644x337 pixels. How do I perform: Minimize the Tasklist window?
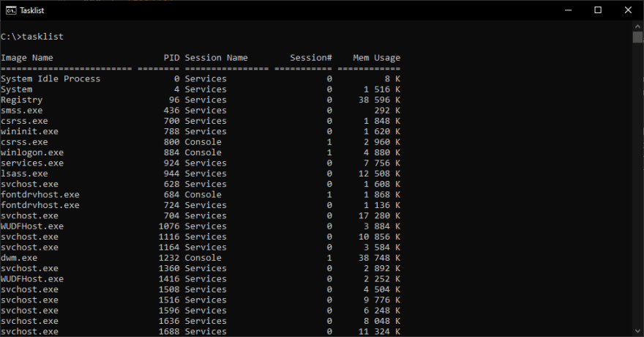tap(569, 10)
